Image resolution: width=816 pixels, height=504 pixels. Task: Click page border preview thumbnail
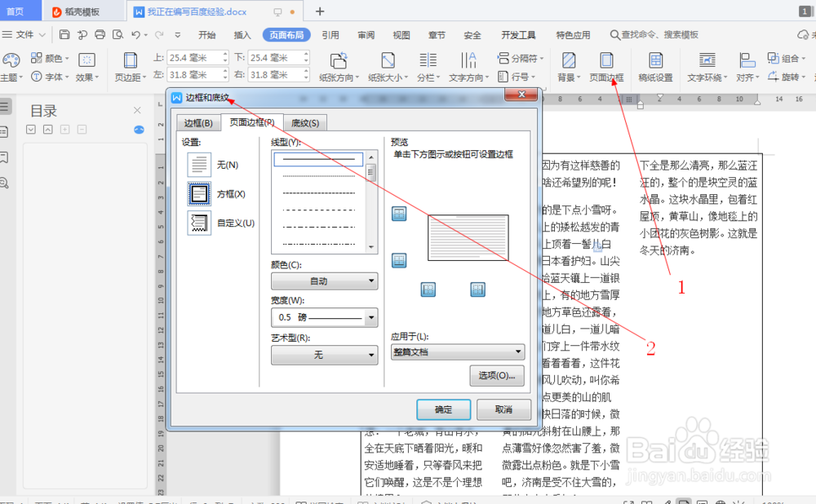[x=468, y=237]
